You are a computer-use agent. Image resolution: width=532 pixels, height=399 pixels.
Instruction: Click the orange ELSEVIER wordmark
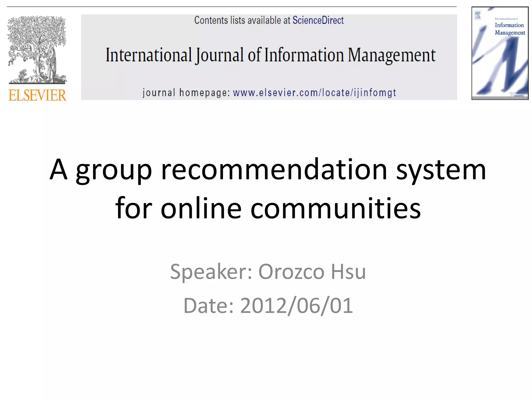37,95
